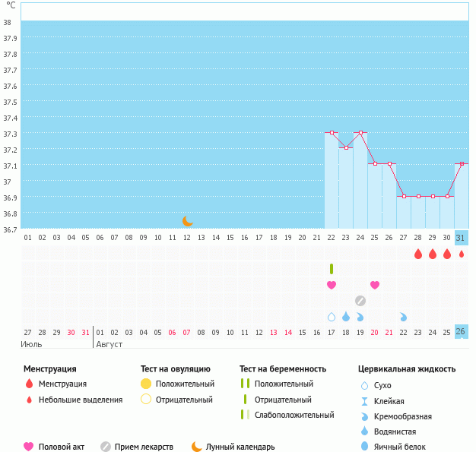The width and height of the screenshot is (476, 452).
Task: Click the yellow positive ovulation test legend icon
Action: 146,384
